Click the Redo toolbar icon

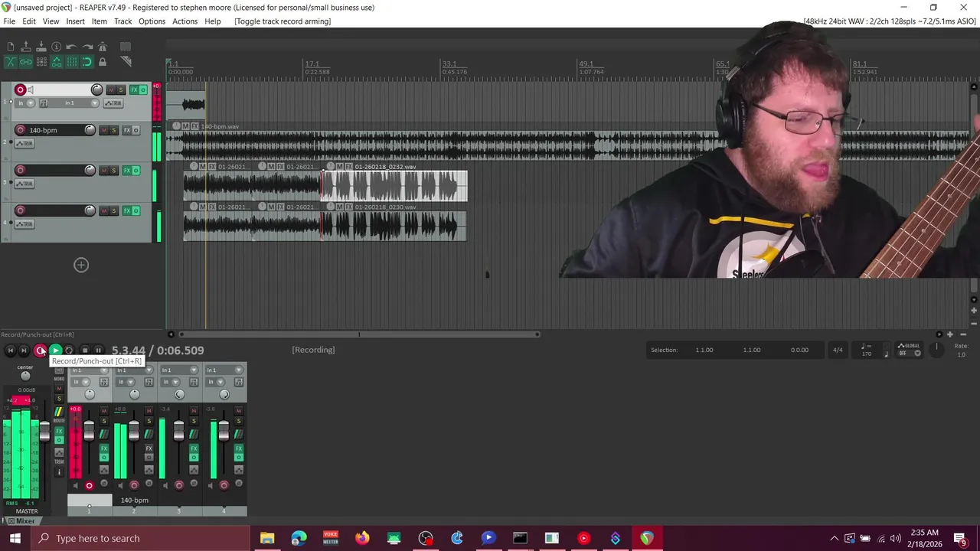point(88,47)
